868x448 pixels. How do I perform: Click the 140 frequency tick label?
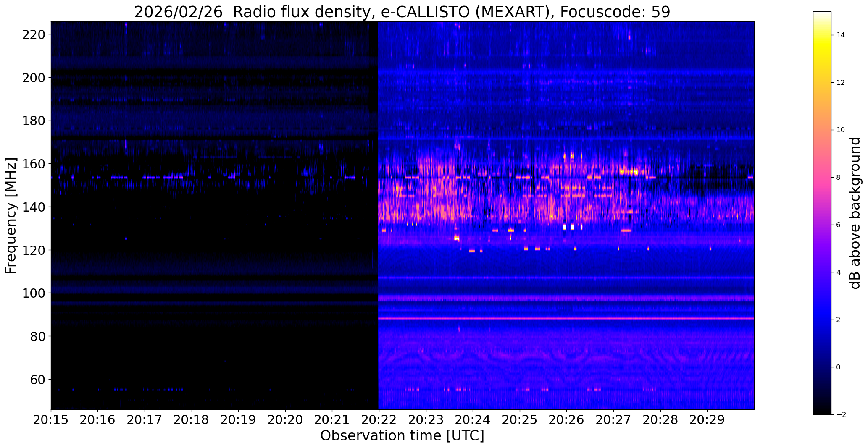(33, 207)
